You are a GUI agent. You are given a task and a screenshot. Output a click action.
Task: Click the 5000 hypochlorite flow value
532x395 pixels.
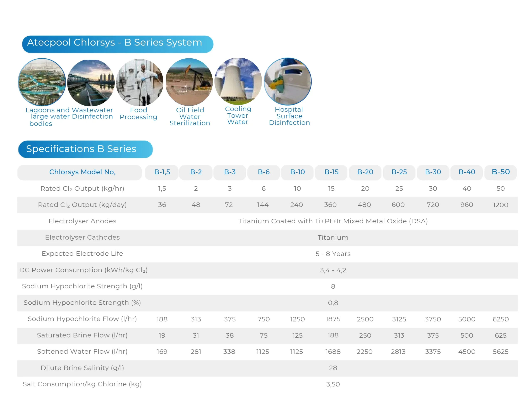coord(467,319)
